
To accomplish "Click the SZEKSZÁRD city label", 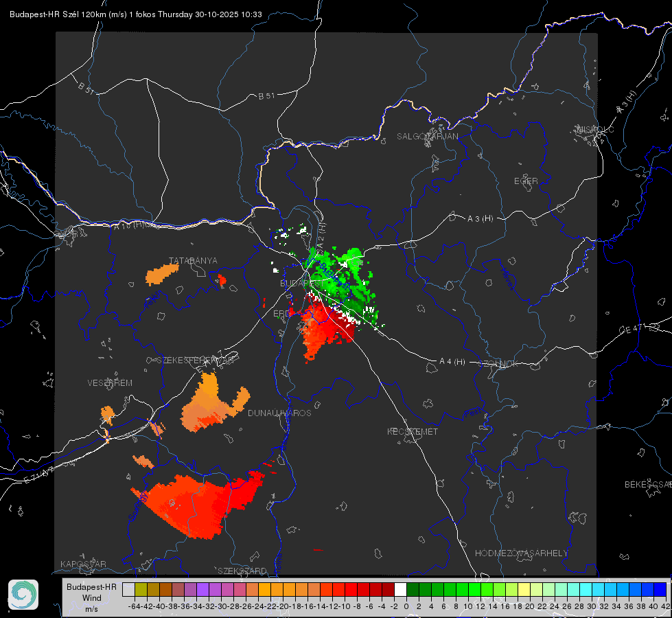I will [242, 571].
